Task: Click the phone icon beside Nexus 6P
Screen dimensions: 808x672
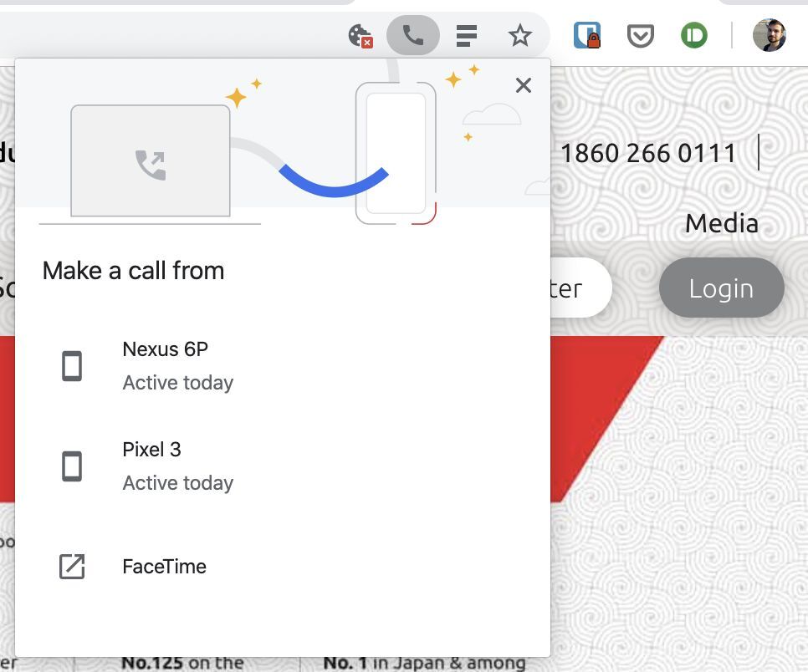Action: pyautogui.click(x=72, y=366)
